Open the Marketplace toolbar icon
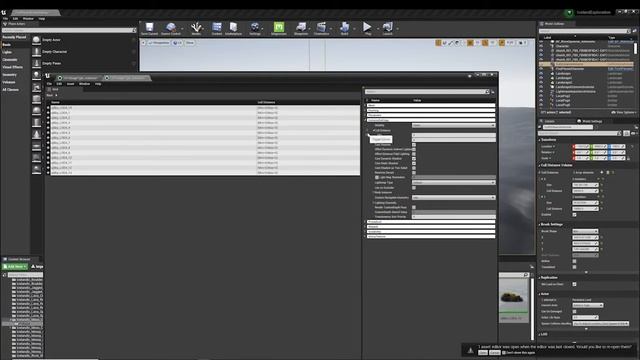Screen dimensions: 640x360 click(233, 28)
